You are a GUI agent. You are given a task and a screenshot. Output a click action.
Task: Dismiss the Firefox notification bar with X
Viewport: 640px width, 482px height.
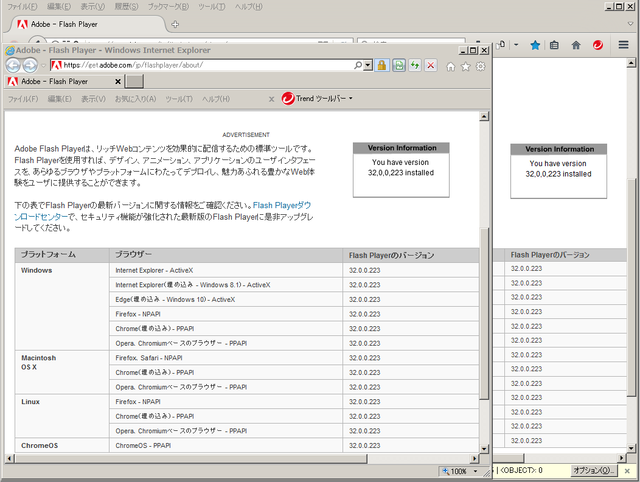[627, 471]
